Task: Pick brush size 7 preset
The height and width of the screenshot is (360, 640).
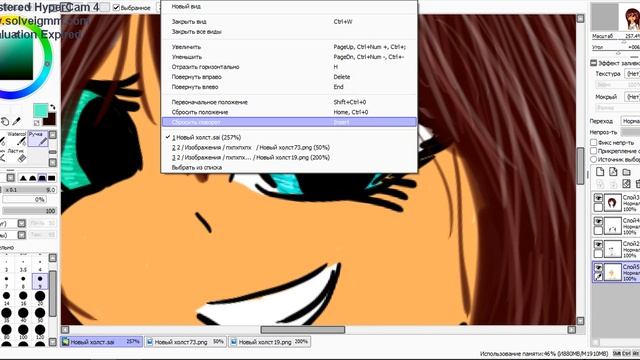Action: [x=7, y=281]
